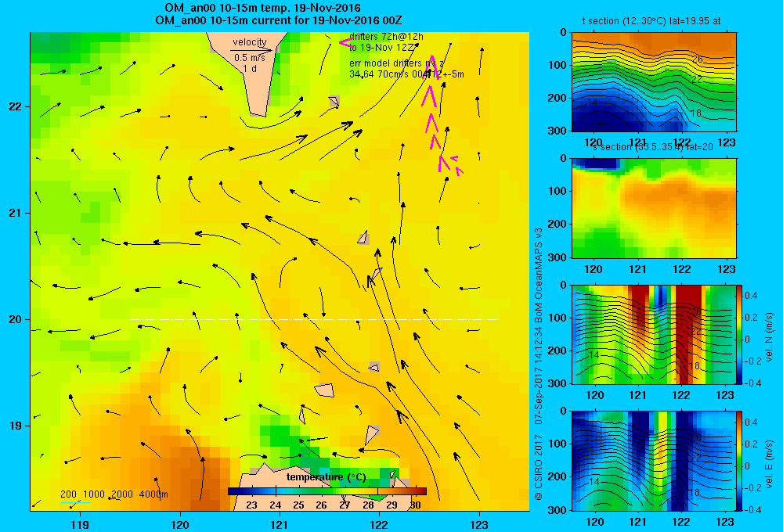Click the 120 longitude label under s section
This screenshot has width=783, height=532.
click(594, 269)
